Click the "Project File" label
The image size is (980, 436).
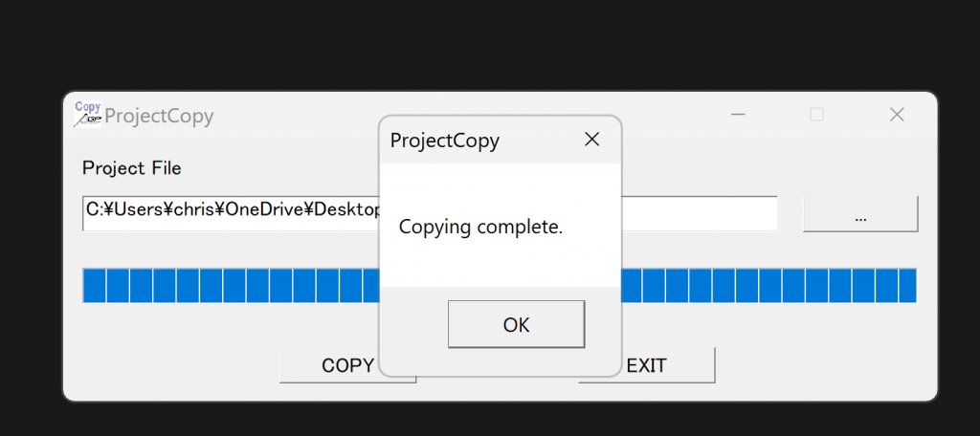(132, 168)
